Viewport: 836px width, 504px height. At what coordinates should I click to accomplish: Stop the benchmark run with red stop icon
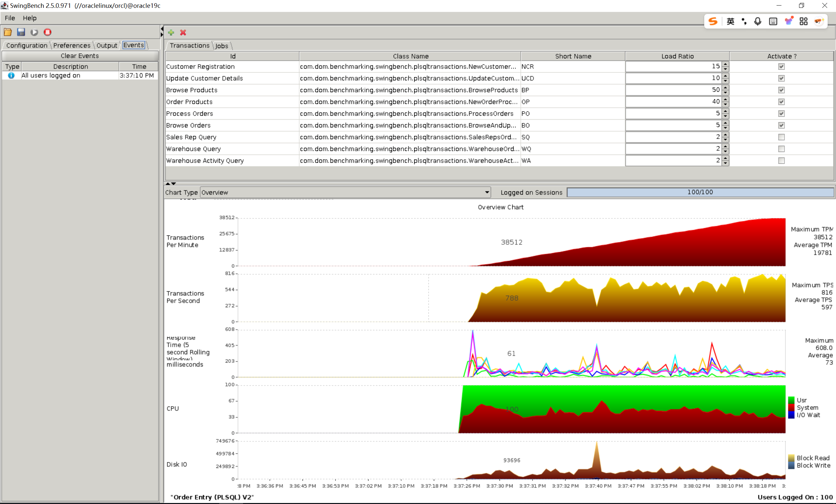[x=47, y=32]
